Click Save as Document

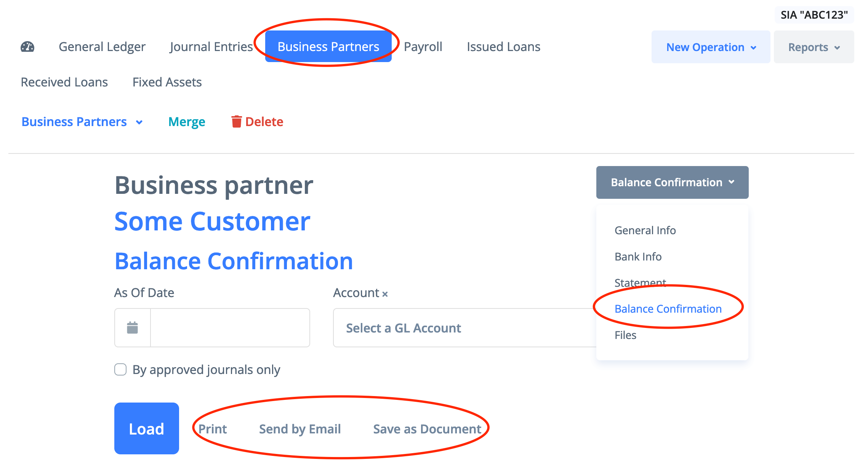(x=427, y=429)
